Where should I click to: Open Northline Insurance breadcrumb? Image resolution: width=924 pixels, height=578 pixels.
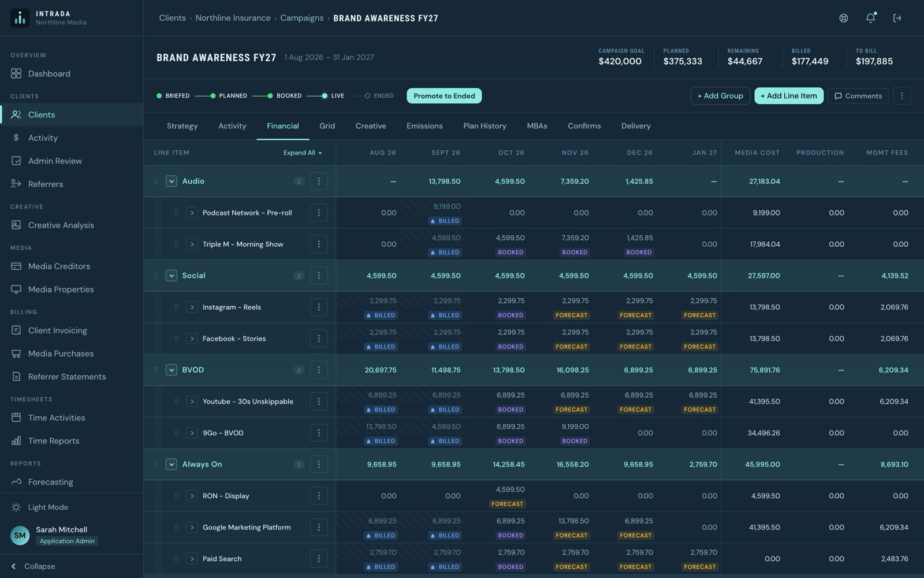coord(233,18)
